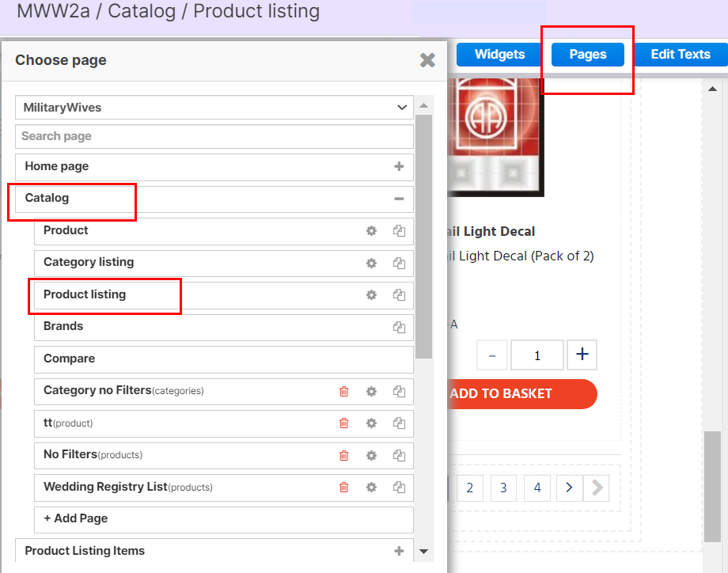The image size is (728, 573).
Task: Open settings gear for Product listing page
Action: pos(371,295)
